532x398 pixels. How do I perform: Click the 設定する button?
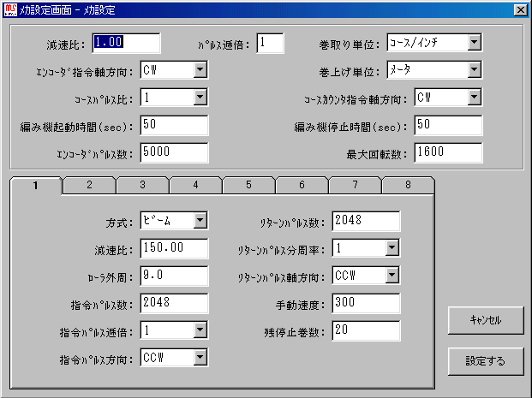[485, 360]
